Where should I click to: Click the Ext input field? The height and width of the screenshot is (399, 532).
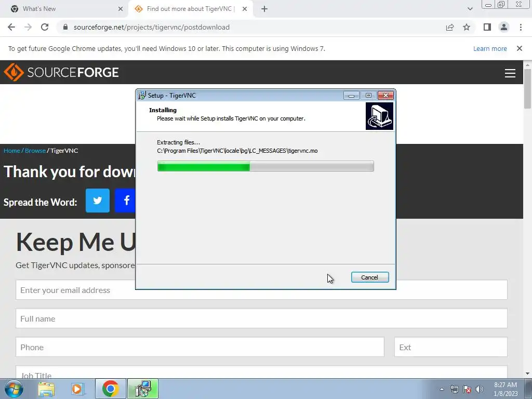pyautogui.click(x=450, y=347)
